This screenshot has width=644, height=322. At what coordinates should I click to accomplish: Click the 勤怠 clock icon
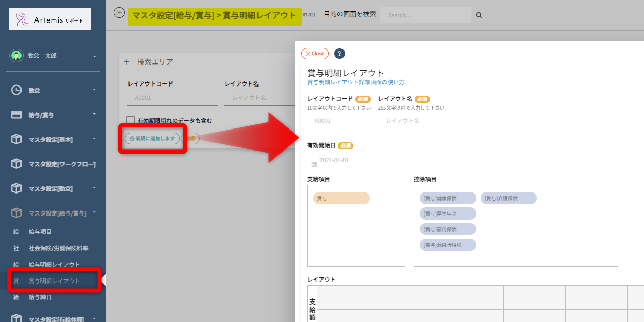[17, 90]
